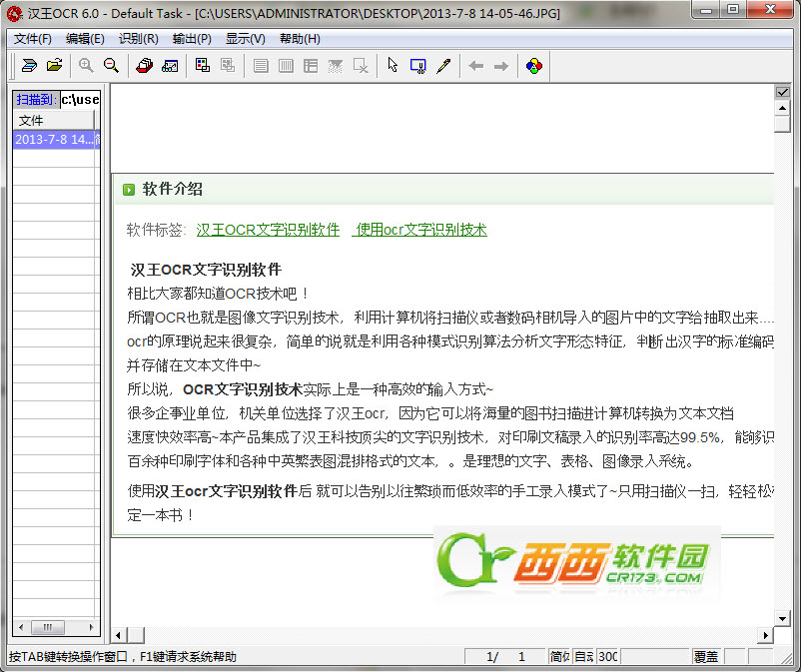Select the region cut scissors tool
The image size is (801, 672).
point(418,65)
